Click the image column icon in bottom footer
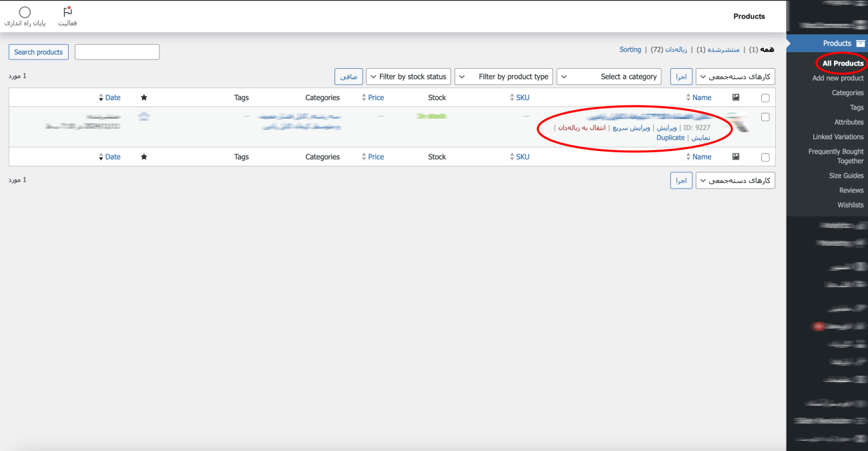 click(736, 157)
